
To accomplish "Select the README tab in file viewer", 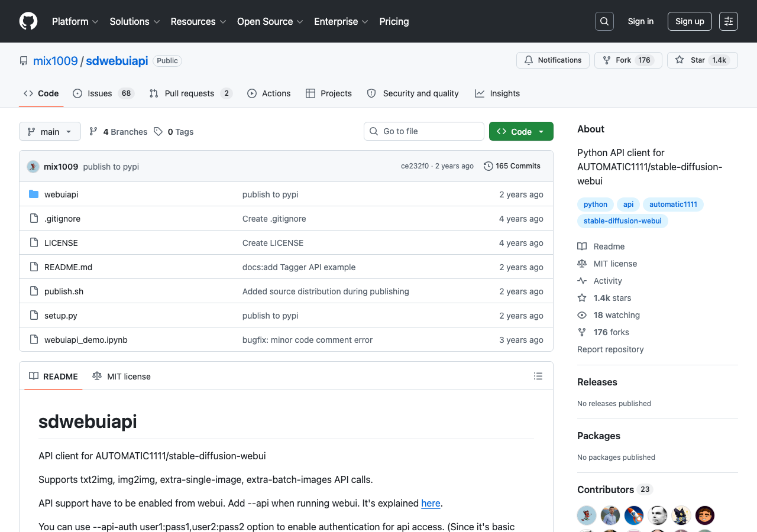I will 53,377.
